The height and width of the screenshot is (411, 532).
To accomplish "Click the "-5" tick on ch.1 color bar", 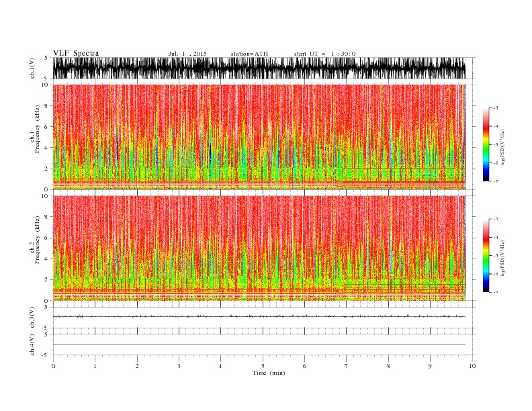I will click(x=496, y=145).
